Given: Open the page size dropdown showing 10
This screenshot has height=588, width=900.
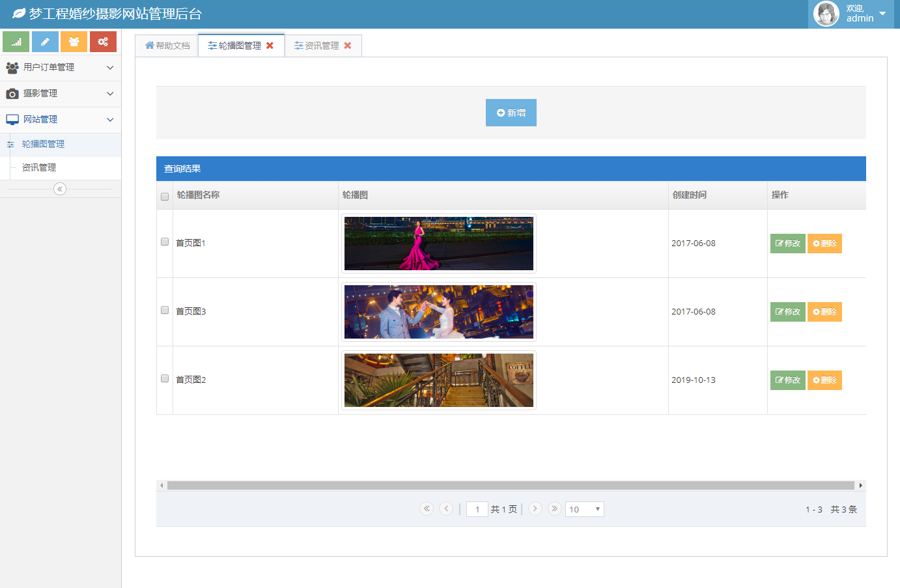Looking at the screenshot, I should [584, 509].
